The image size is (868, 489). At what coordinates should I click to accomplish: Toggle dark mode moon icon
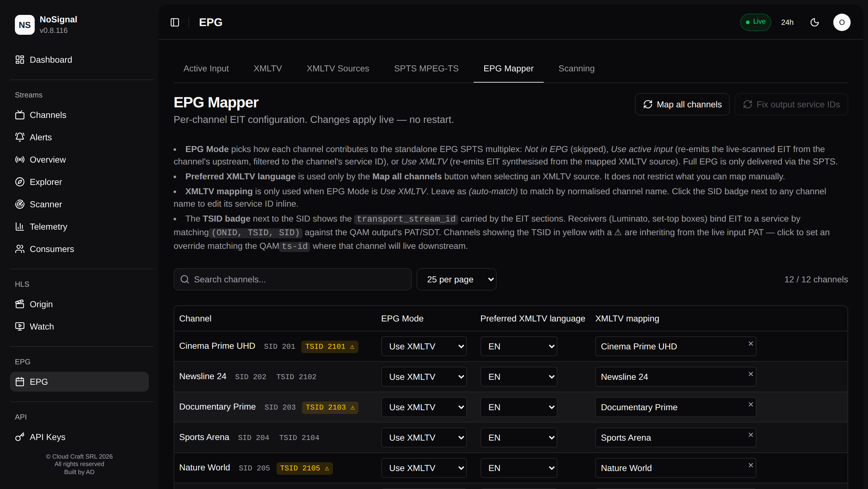point(814,22)
